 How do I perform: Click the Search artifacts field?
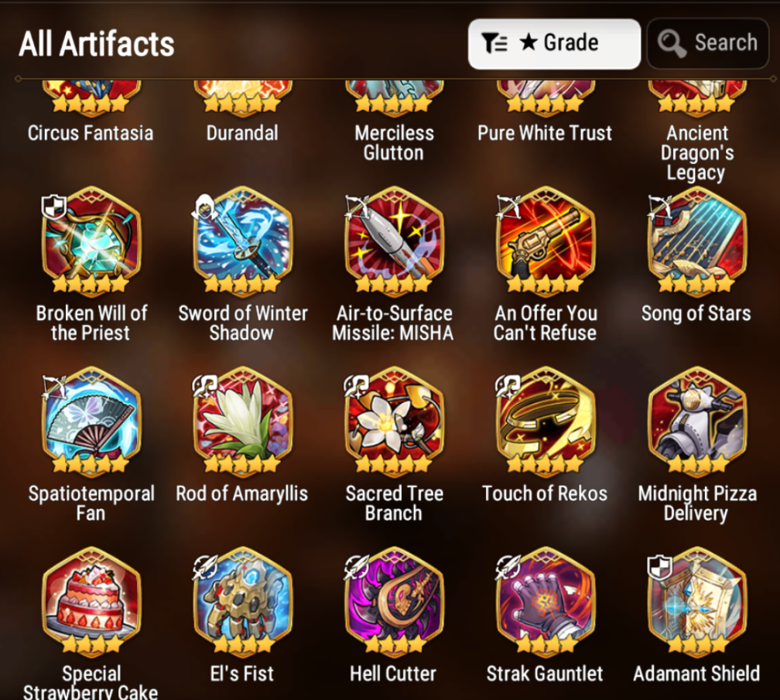click(x=708, y=44)
